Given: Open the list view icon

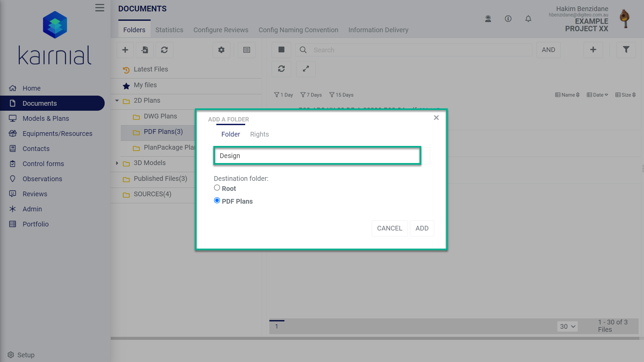Looking at the screenshot, I should click(247, 50).
